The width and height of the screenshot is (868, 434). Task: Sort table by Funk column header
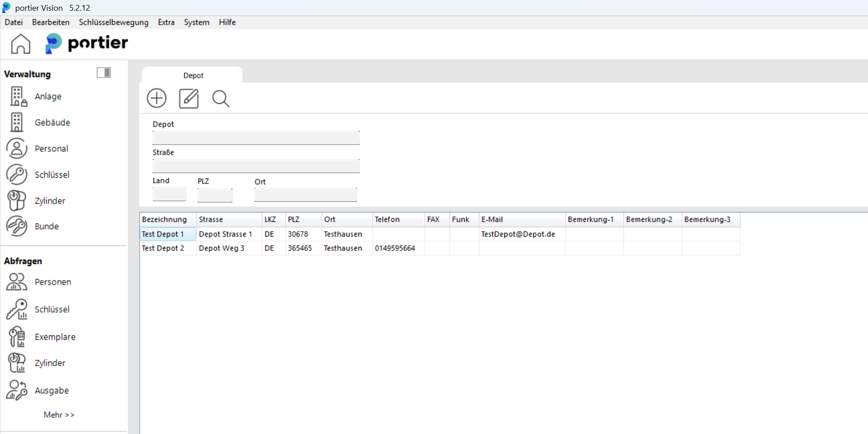click(464, 220)
